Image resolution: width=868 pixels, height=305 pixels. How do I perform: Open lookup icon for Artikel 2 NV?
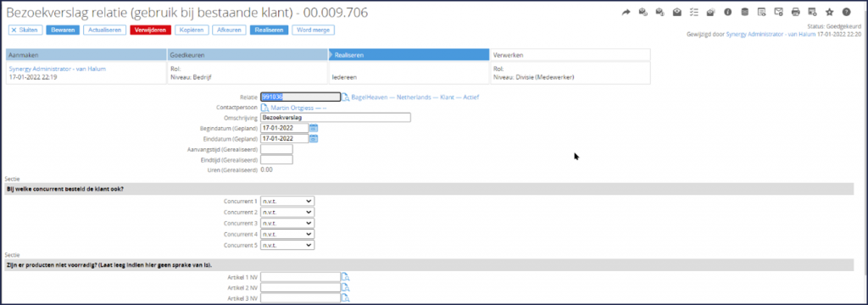[x=346, y=287]
